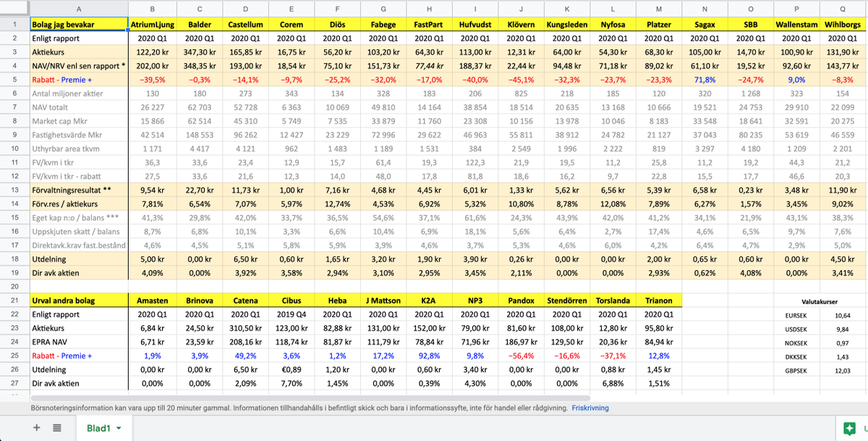Click Diös share price 56,20 kr
This screenshot has height=441, width=868.
(x=336, y=51)
